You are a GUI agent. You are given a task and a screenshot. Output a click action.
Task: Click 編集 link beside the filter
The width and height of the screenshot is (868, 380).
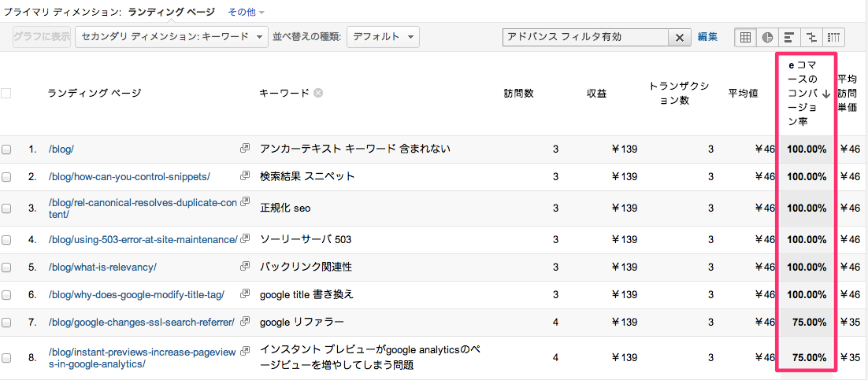pos(707,37)
